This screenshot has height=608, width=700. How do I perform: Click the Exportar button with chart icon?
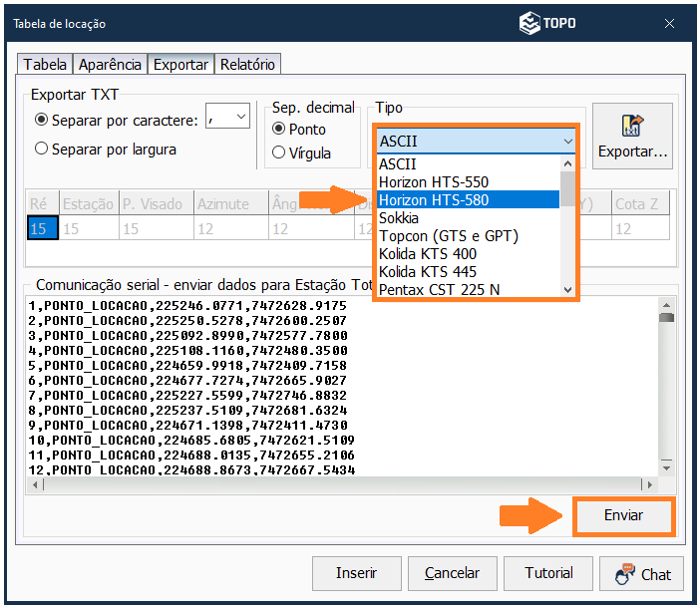point(632,137)
